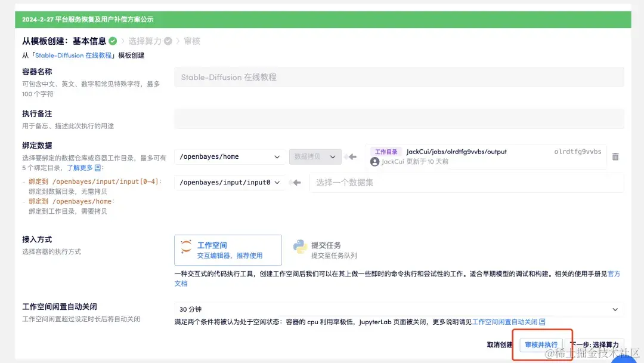This screenshot has height=363, width=644.
Task: Open the /openbayes/home mount path dropdown
Action: pyautogui.click(x=230, y=156)
